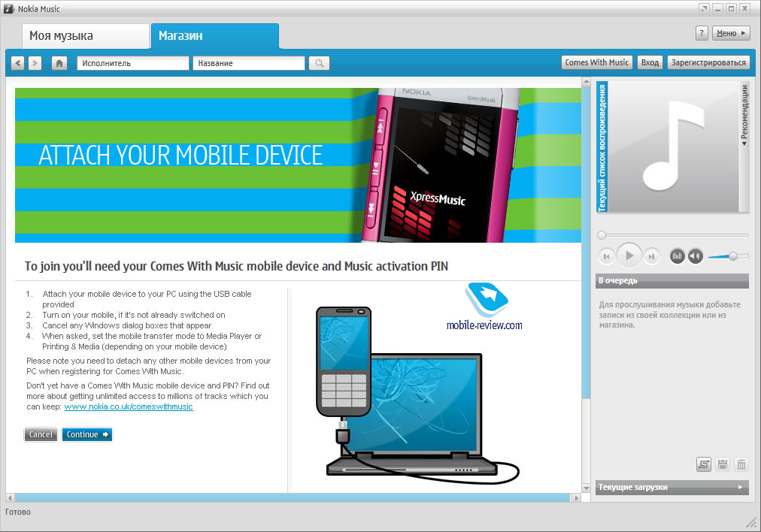Viewport: 761px width, 532px height.
Task: Expand the Текущие загрузки panel
Action: (672, 488)
